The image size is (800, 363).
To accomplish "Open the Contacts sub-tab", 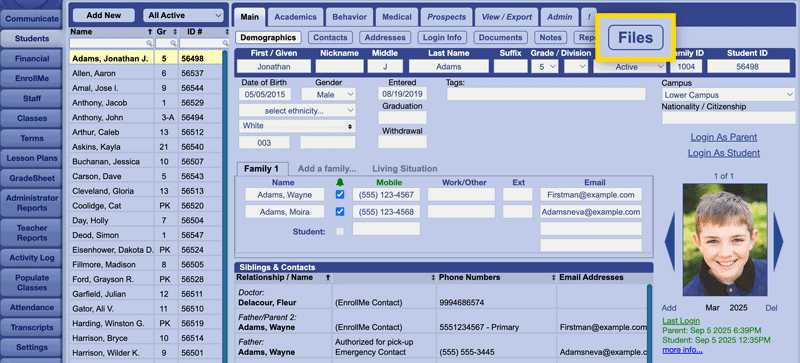I will point(330,37).
